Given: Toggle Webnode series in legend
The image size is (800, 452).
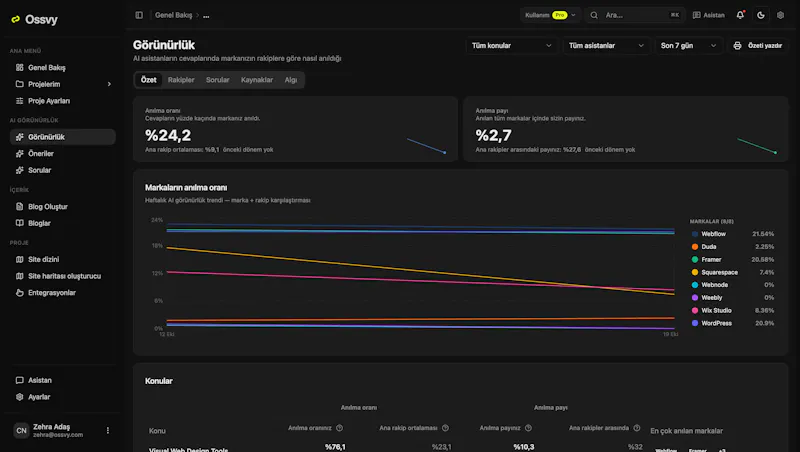Looking at the screenshot, I should tap(733, 285).
